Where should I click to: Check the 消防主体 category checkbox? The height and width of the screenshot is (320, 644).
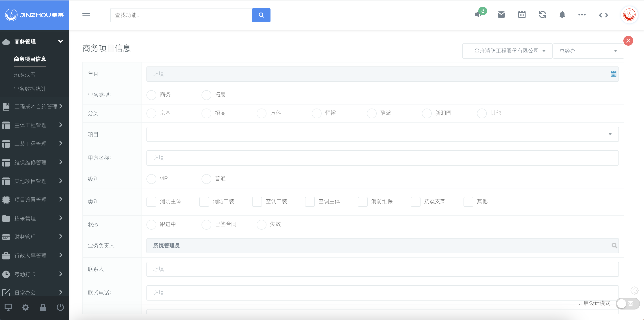tap(151, 202)
